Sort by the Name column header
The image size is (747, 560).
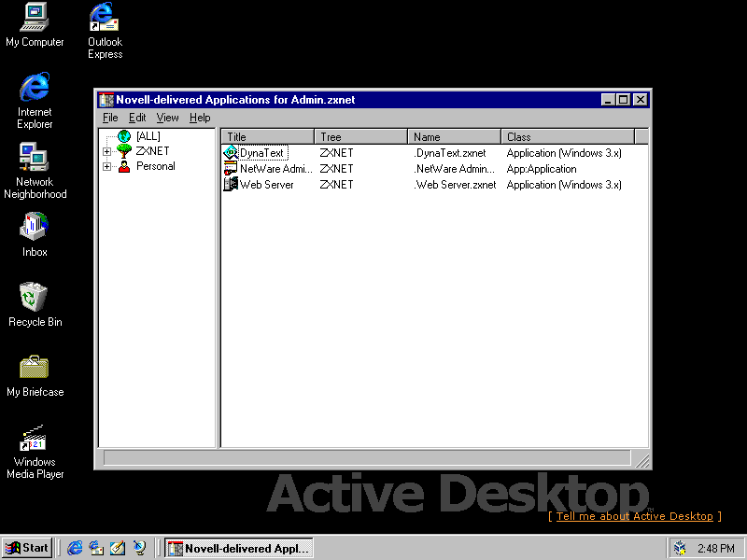(454, 136)
